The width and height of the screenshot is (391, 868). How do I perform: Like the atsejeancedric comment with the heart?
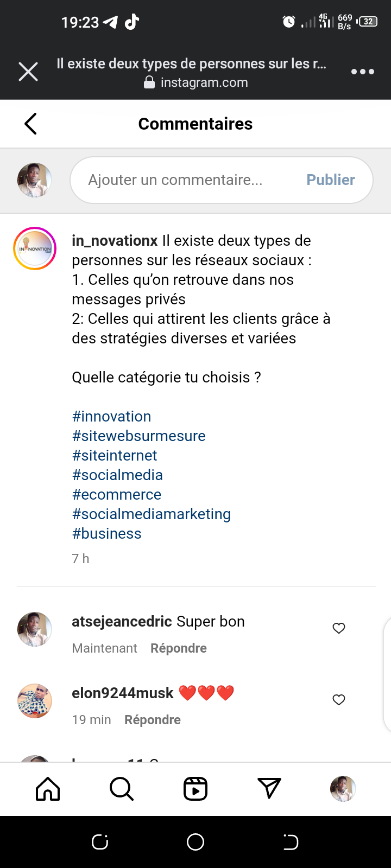(339, 628)
